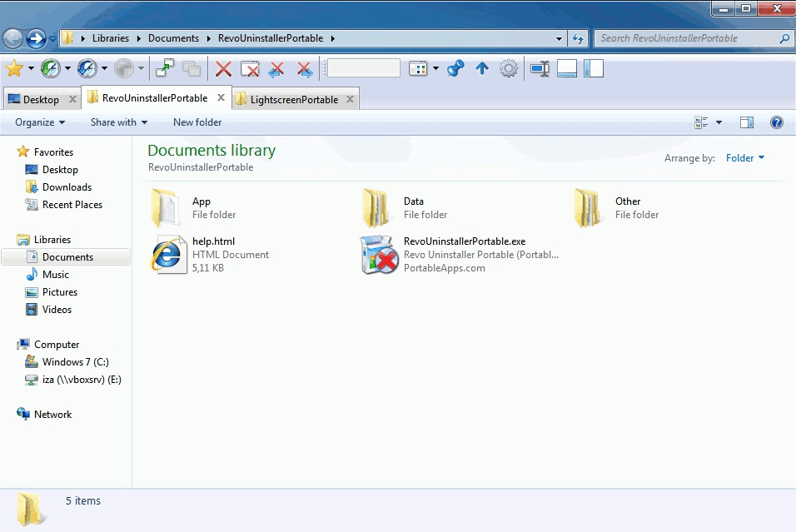Close the RevoUninstallerPortable tab

[x=221, y=97]
